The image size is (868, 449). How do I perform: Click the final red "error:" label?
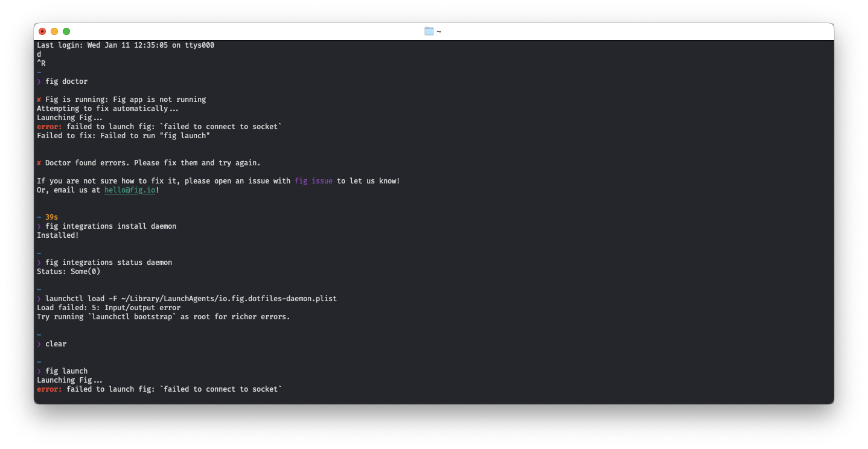[x=49, y=389]
